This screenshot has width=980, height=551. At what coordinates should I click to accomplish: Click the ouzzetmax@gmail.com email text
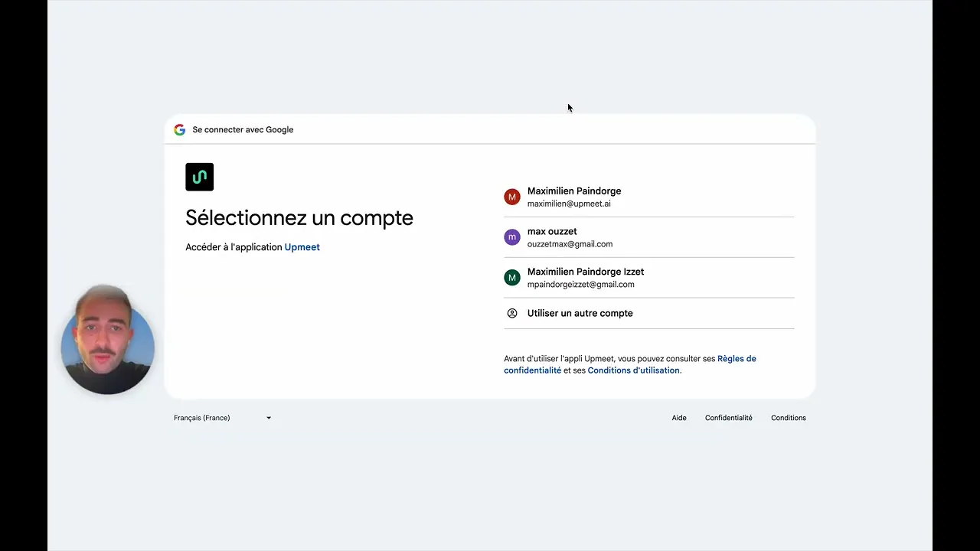coord(570,244)
